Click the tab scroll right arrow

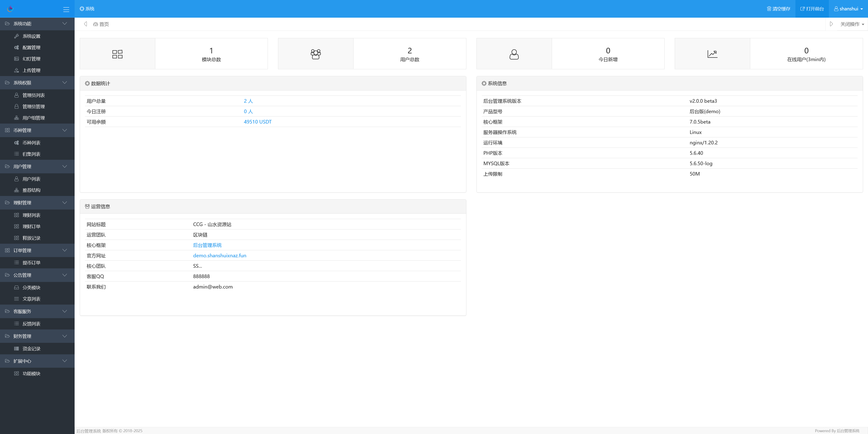coord(831,24)
